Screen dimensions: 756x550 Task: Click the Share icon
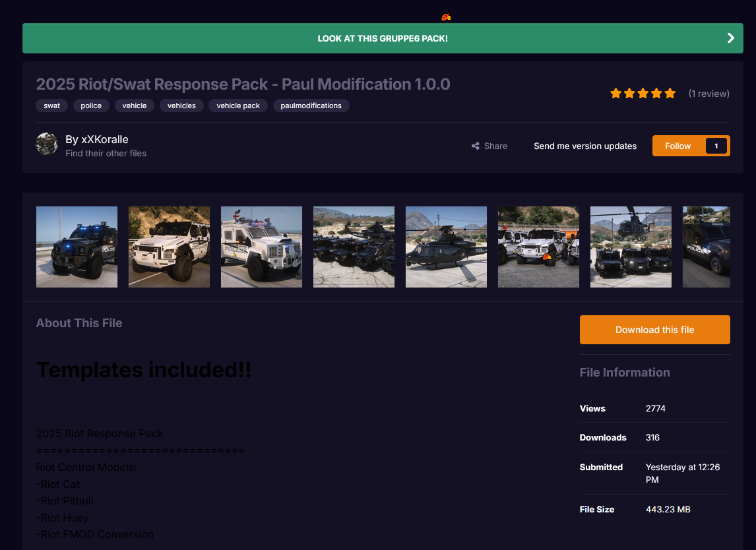coord(476,146)
